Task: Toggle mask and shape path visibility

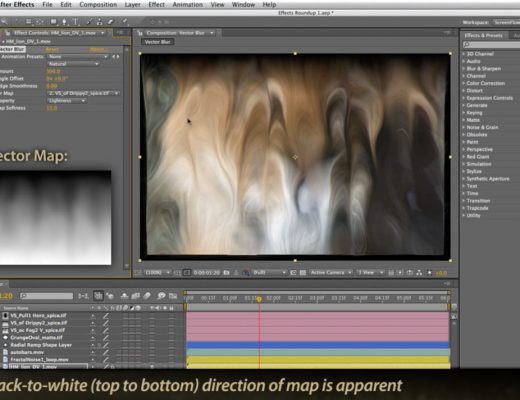Action: point(187,273)
